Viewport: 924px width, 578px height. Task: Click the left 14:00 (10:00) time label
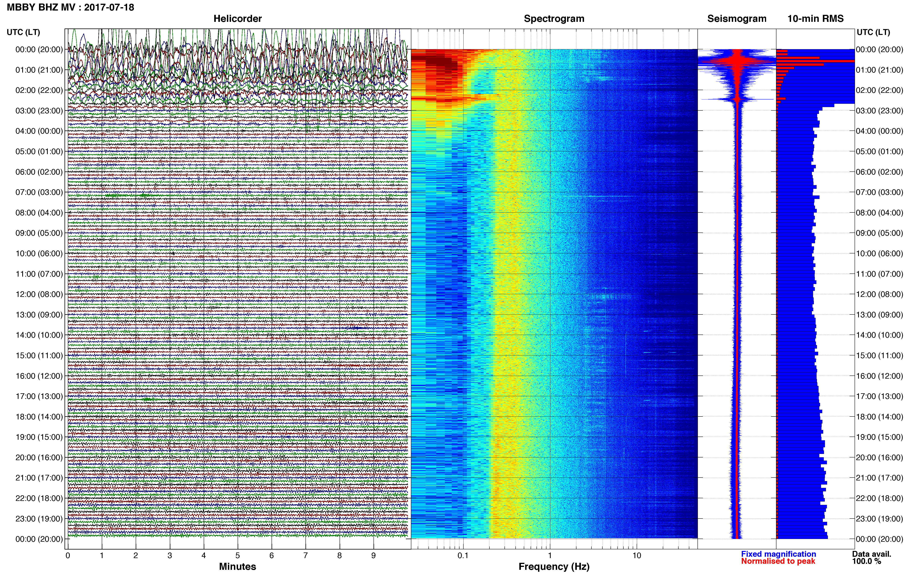click(39, 335)
